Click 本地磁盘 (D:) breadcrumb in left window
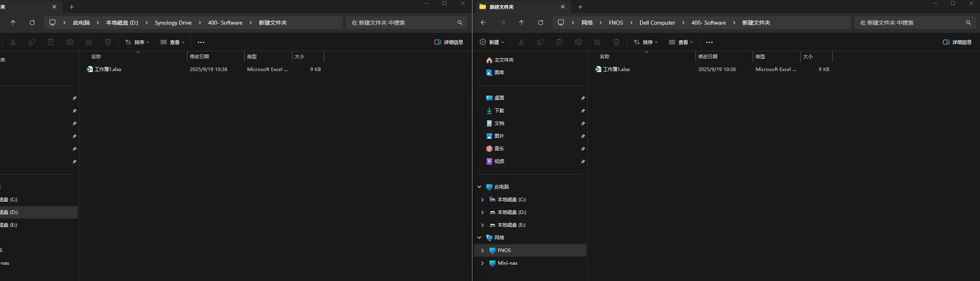 click(x=122, y=23)
